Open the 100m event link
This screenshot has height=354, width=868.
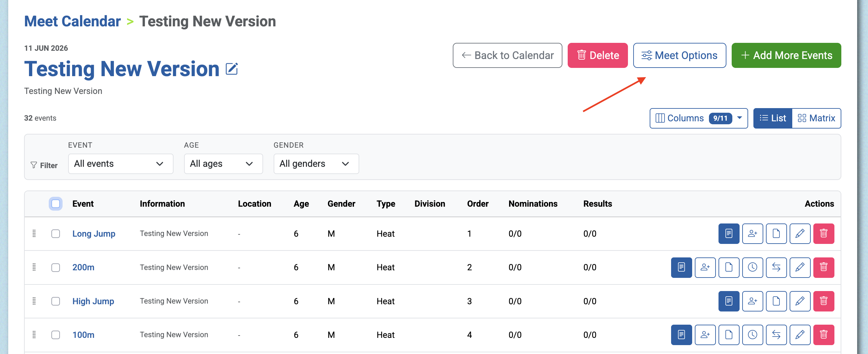83,335
